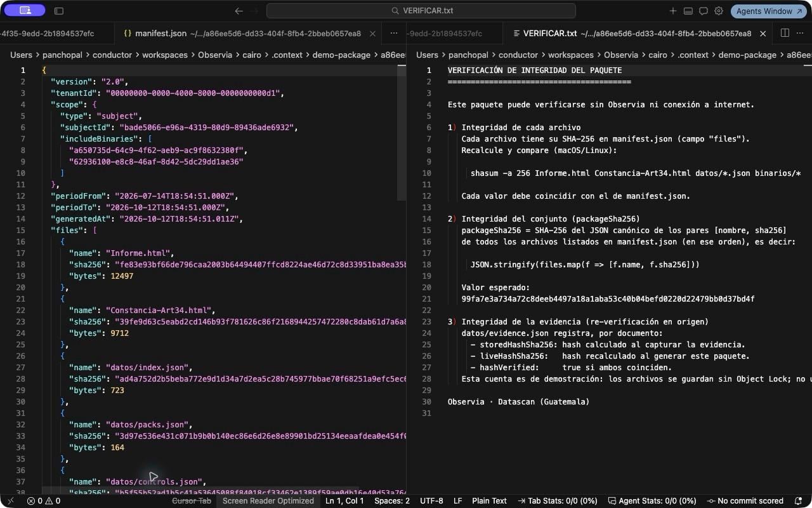This screenshot has width=812, height=508.
Task: Click Agent Stats in the status bar
Action: click(652, 501)
